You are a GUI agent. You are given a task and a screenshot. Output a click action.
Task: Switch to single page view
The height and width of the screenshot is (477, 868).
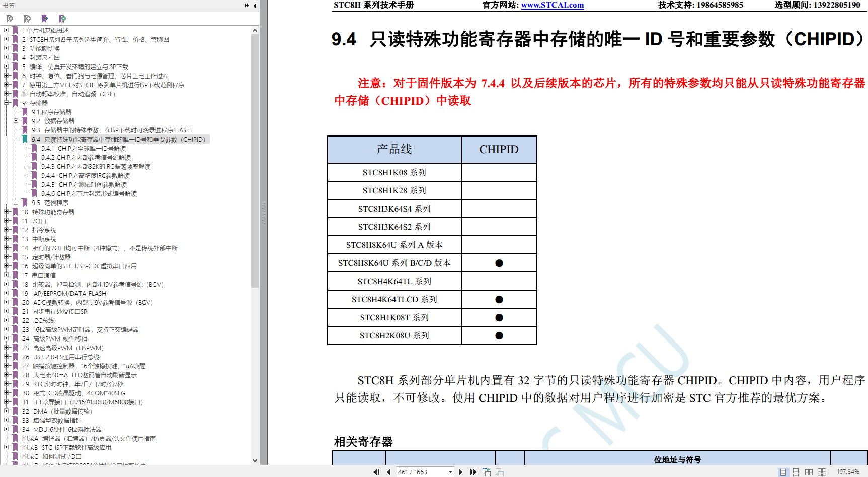pyautogui.click(x=783, y=472)
